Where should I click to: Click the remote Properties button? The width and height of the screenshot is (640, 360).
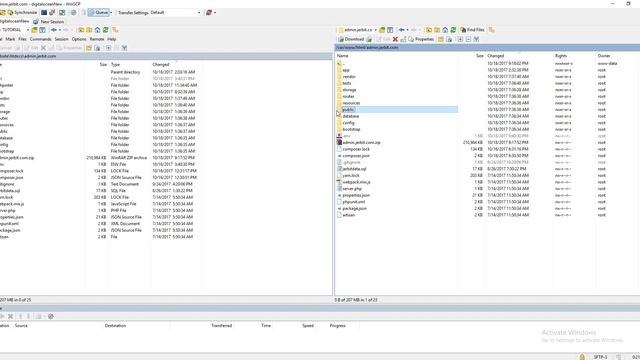click(x=421, y=39)
